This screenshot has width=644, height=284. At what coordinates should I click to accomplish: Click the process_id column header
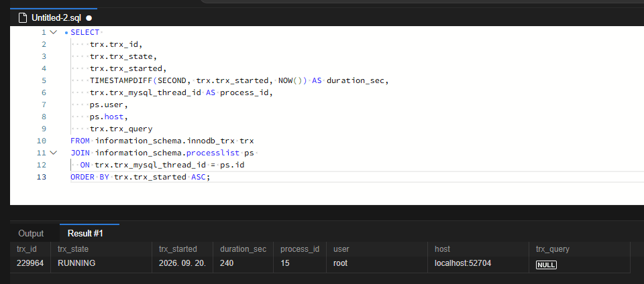[x=300, y=249]
